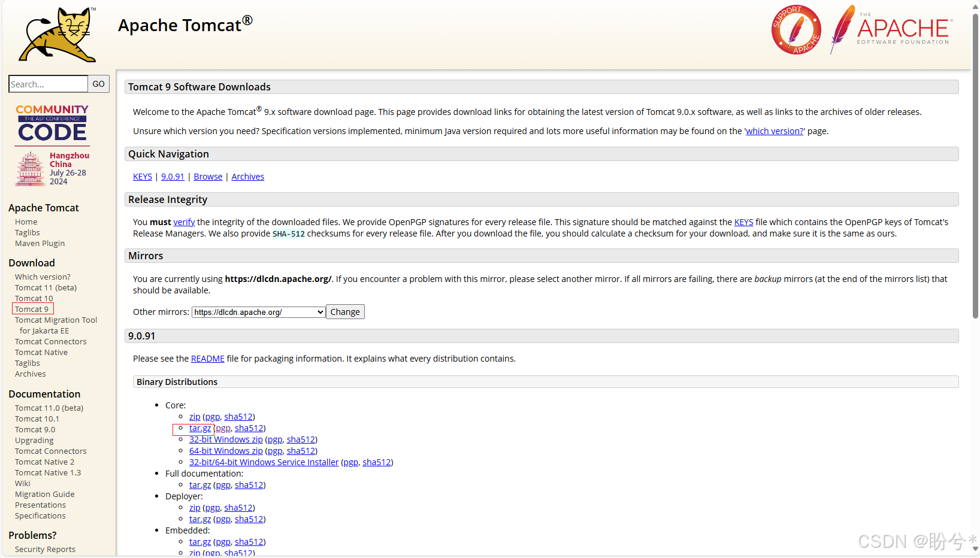Screen dimensions: 980x558
Task: Follow the 'which version?' link in welcome text
Action: click(775, 131)
